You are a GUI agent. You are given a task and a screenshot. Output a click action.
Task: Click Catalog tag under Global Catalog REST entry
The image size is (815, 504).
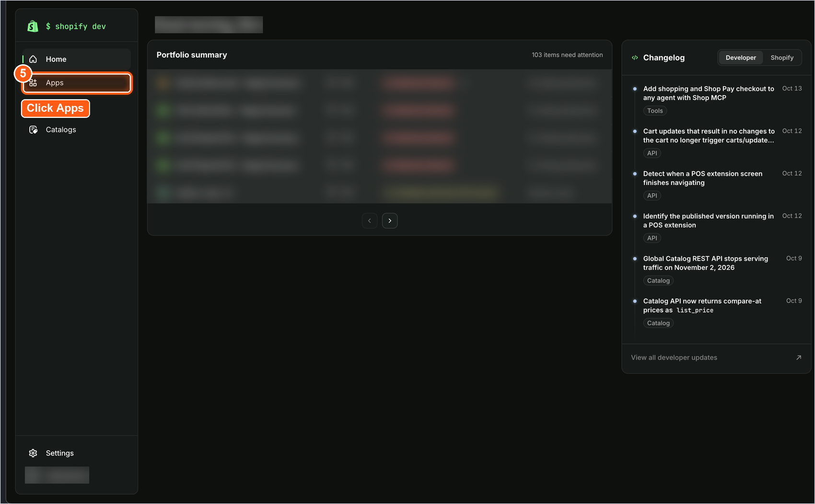(x=658, y=281)
